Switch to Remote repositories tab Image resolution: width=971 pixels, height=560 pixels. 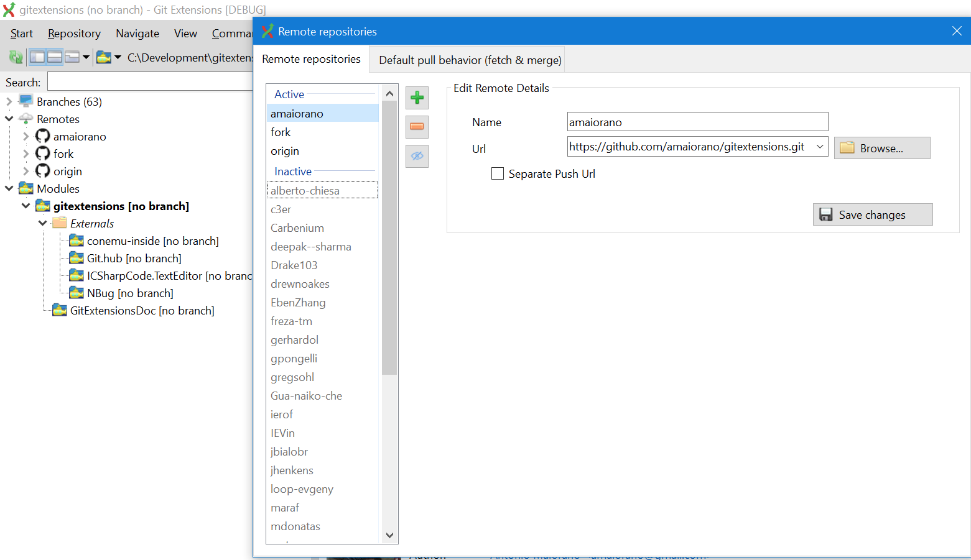[x=311, y=59]
